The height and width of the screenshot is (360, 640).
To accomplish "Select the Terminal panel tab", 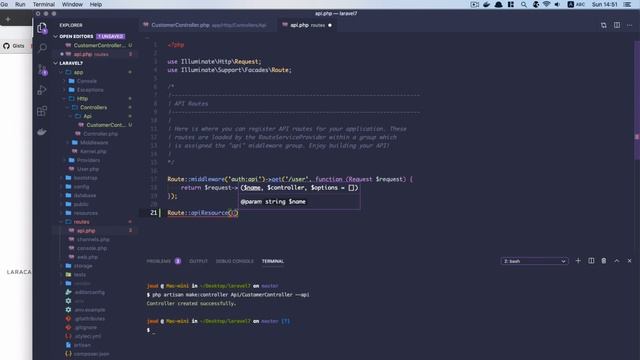I will click(x=273, y=261).
